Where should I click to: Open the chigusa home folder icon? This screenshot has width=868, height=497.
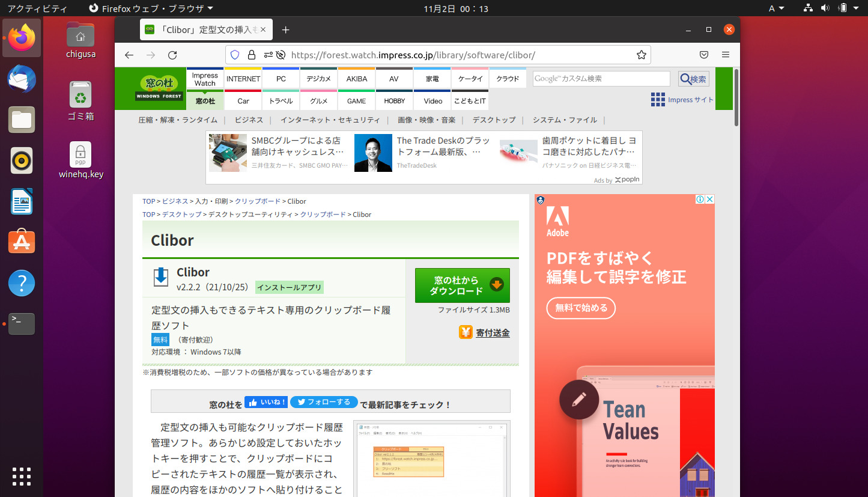(80, 40)
